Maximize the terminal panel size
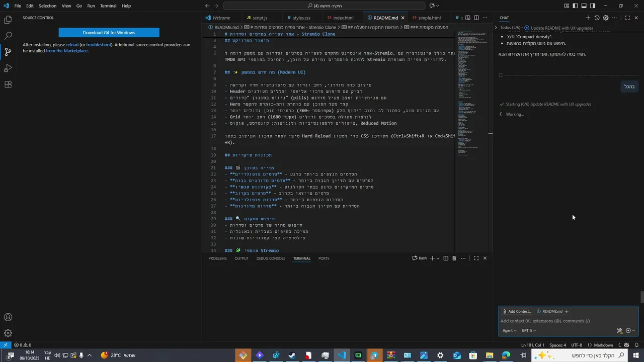644x362 pixels. pyautogui.click(x=476, y=258)
